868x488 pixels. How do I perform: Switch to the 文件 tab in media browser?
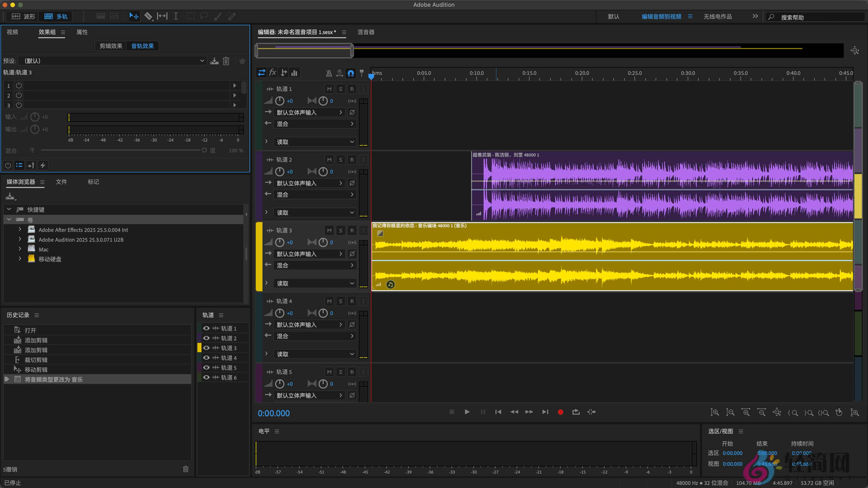[61, 182]
